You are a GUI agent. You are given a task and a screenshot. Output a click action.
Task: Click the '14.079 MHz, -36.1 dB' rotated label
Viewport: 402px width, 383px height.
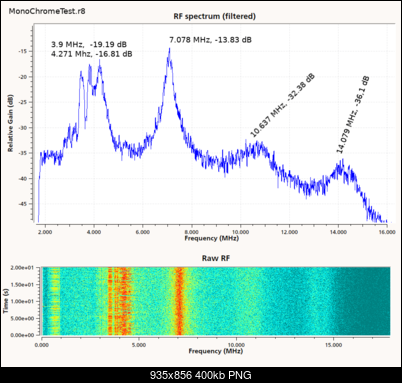tap(353, 114)
